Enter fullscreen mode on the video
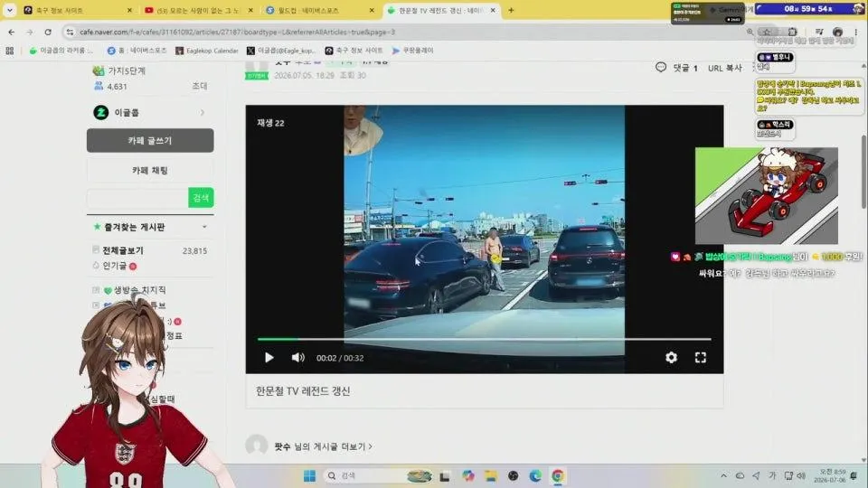 coord(700,358)
